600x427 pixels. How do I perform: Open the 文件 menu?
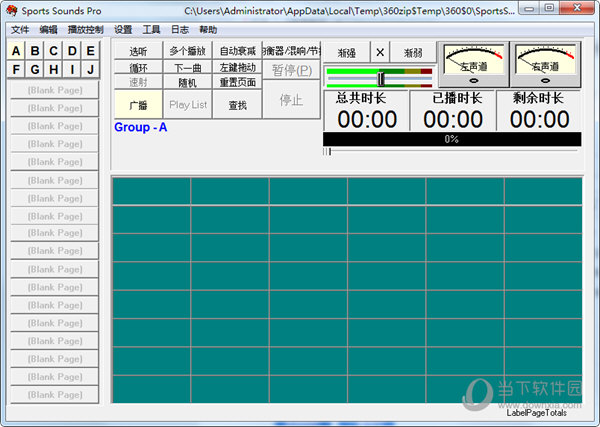(x=20, y=30)
